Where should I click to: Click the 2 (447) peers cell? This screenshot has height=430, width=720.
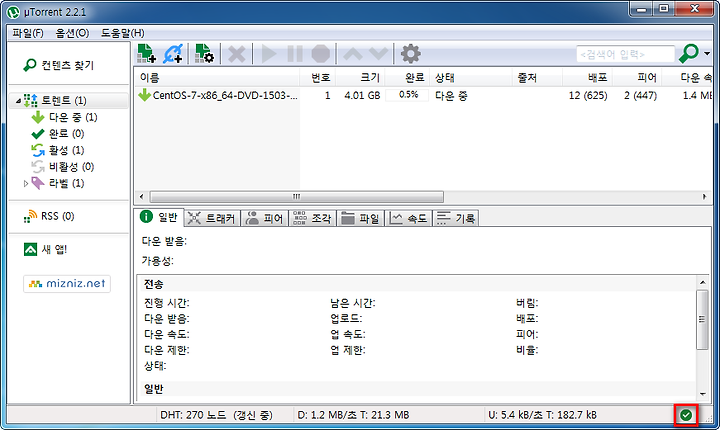point(641,96)
